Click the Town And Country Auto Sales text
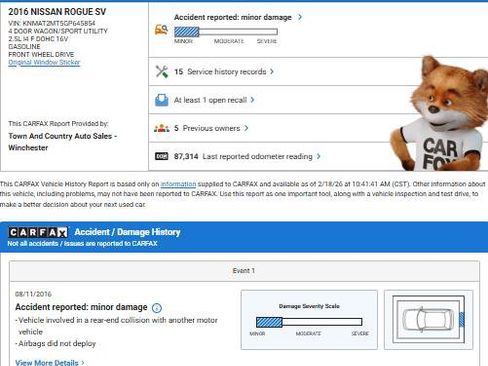The image size is (488, 366). tap(62, 142)
